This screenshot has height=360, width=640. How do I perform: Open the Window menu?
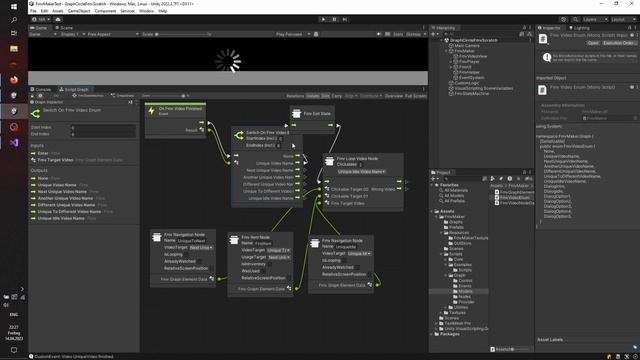pyautogui.click(x=147, y=11)
